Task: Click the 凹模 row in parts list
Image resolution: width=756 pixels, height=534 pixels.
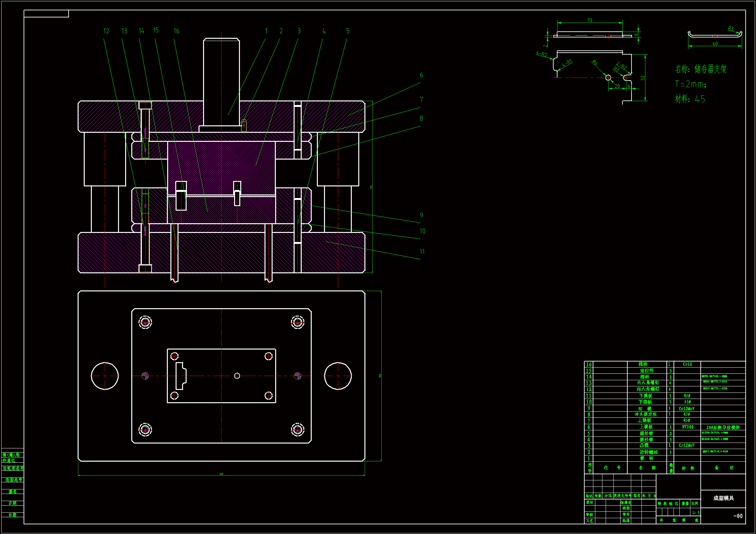Action: [x=645, y=408]
